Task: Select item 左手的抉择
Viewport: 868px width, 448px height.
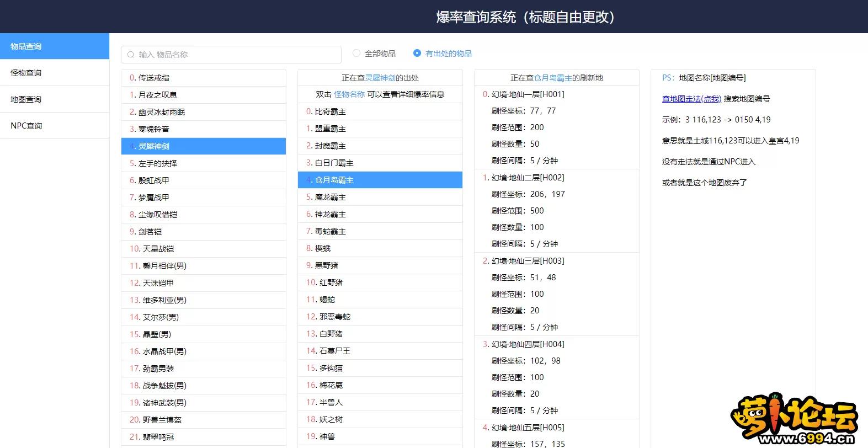Action: [204, 163]
